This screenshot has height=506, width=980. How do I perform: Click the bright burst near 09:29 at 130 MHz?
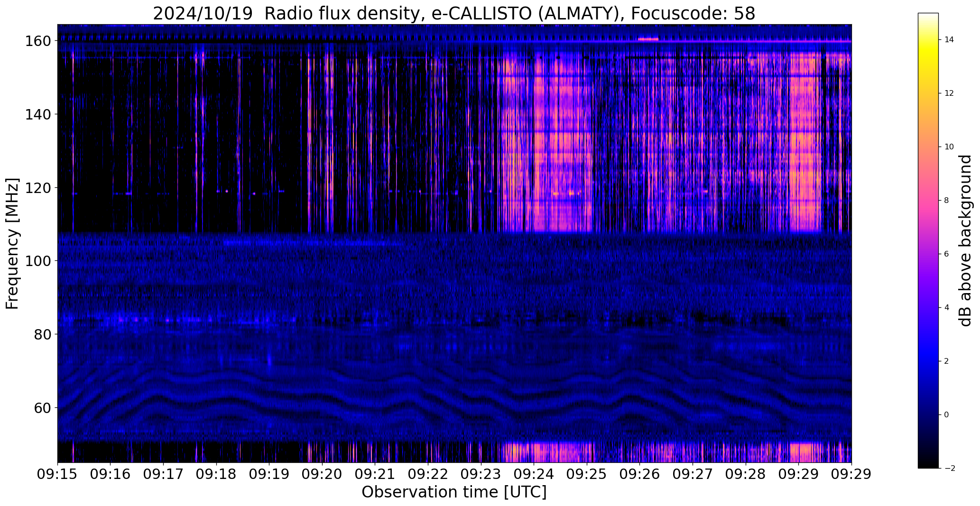805,142
